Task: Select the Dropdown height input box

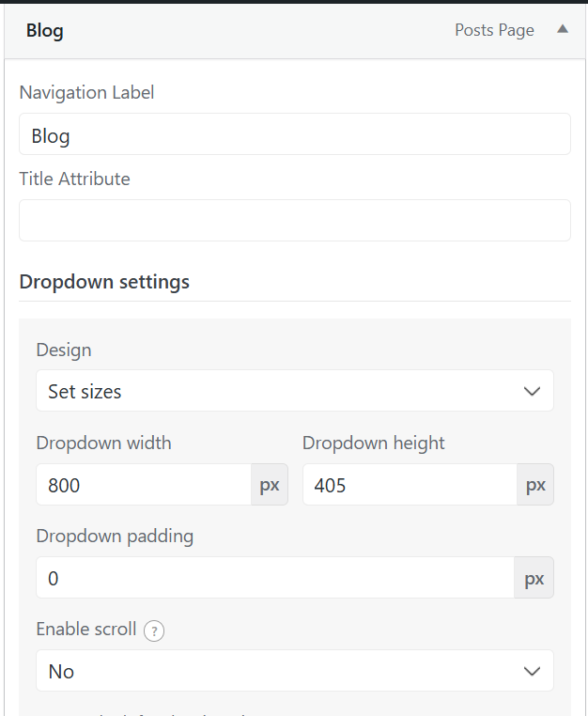Action: pyautogui.click(x=410, y=485)
